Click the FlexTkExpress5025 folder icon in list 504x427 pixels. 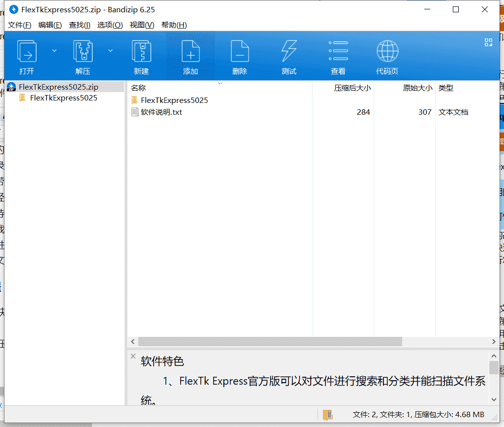pos(135,100)
